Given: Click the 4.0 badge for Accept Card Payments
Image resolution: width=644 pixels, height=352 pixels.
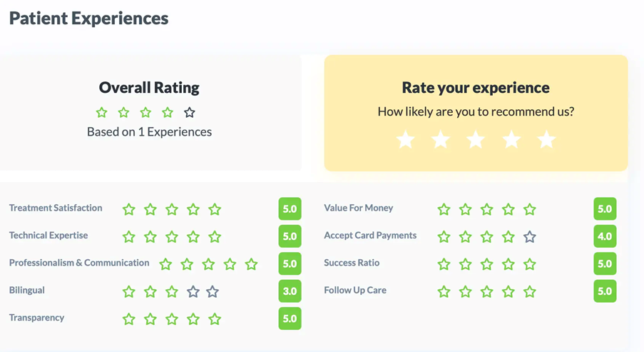Looking at the screenshot, I should [x=605, y=236].
